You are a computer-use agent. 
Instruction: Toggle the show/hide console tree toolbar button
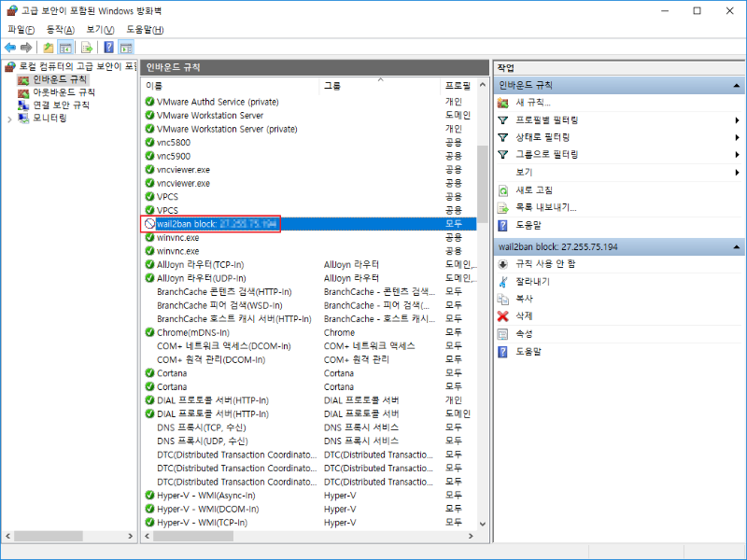66,48
